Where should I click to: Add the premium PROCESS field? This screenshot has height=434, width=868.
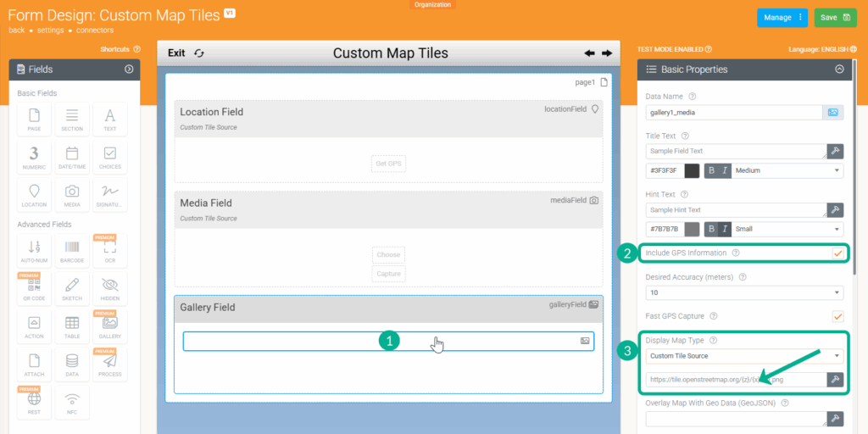click(110, 364)
